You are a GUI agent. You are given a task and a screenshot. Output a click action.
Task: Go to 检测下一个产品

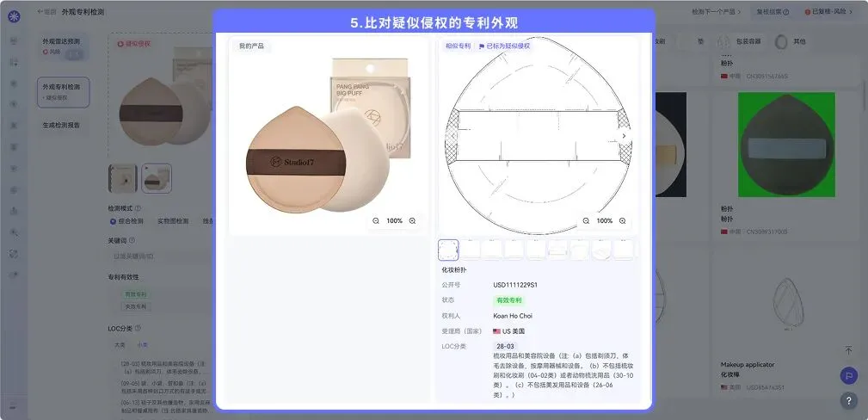click(x=716, y=12)
